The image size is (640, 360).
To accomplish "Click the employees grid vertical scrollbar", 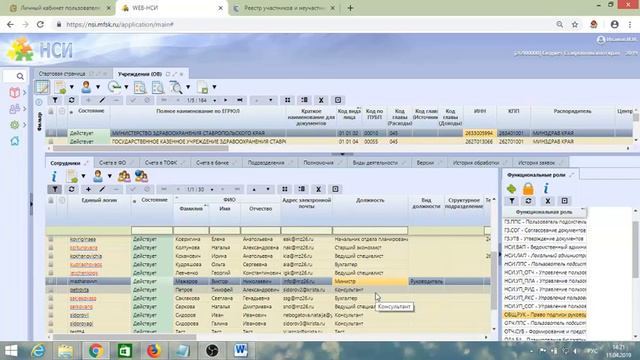I will click(494, 280).
